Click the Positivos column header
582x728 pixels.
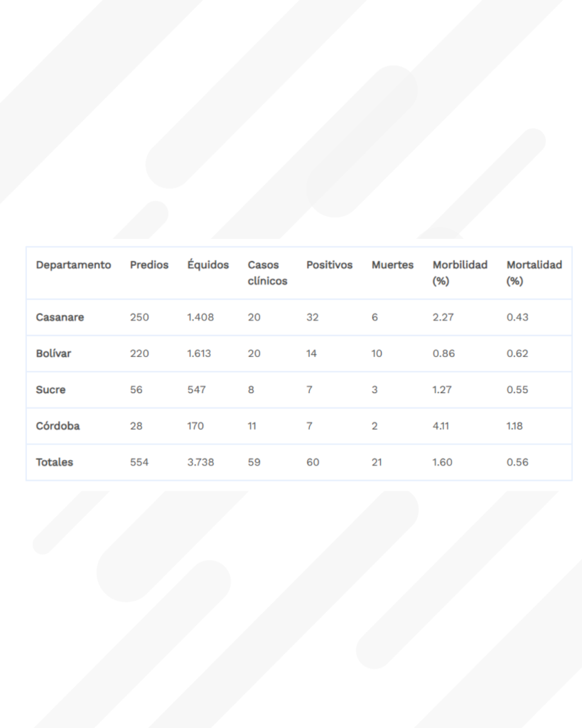(329, 265)
